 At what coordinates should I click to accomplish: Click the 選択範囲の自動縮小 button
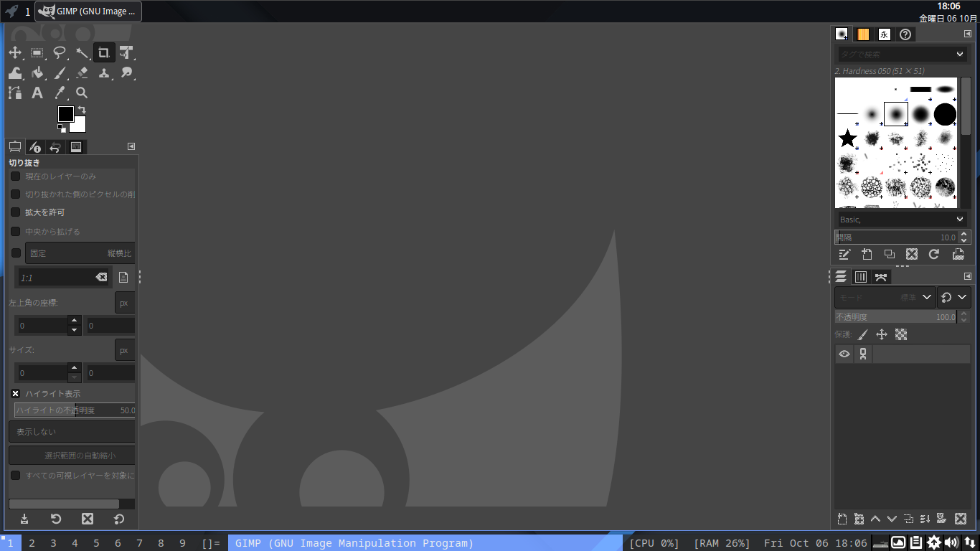[72, 456]
